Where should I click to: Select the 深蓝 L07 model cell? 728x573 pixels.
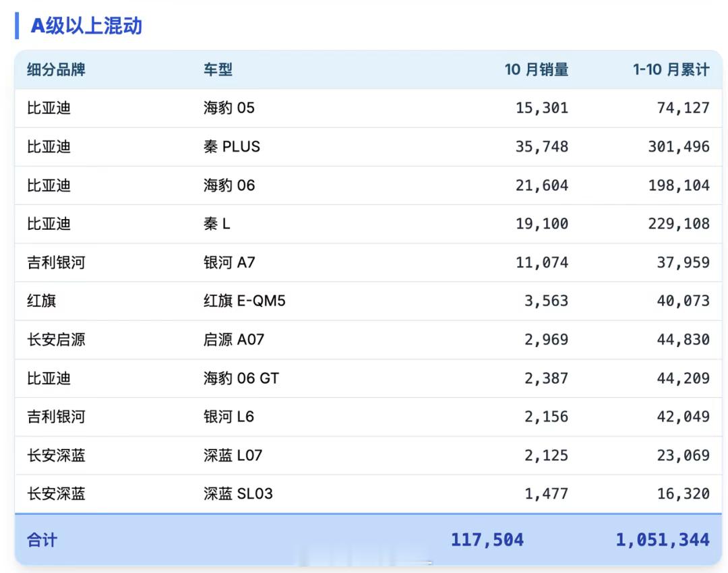(x=233, y=455)
